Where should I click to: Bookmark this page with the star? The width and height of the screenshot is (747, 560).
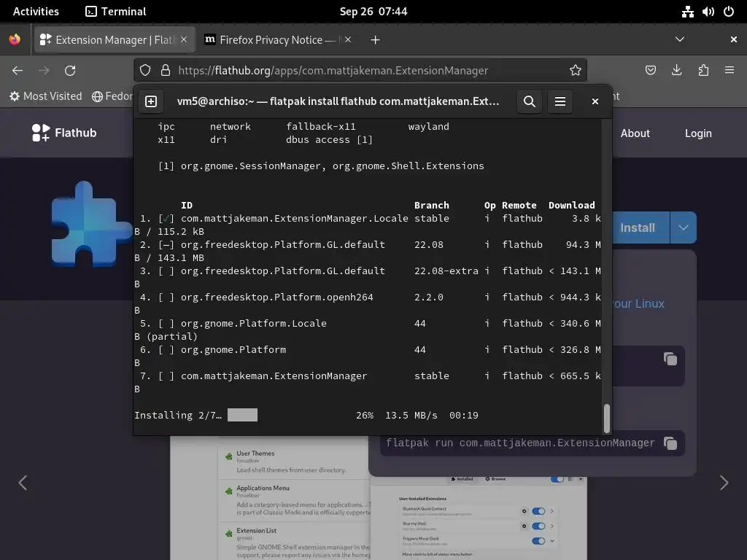[x=576, y=71]
